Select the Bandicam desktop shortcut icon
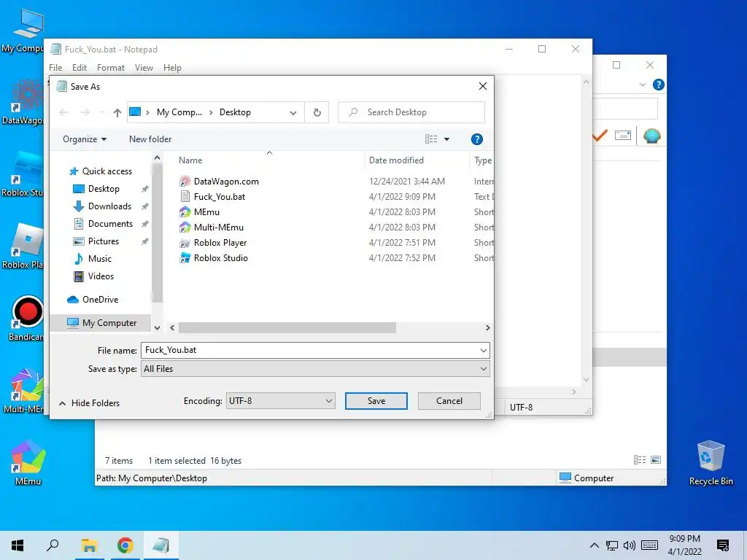The image size is (747, 560). (x=26, y=318)
